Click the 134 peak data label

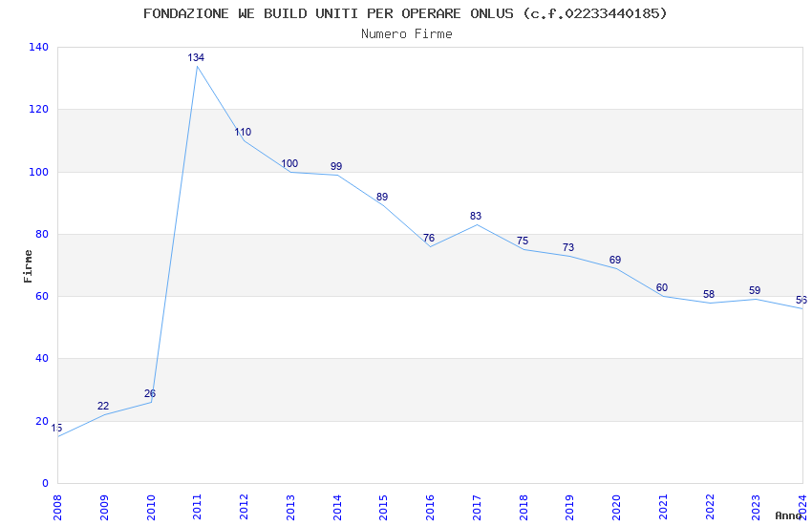point(196,57)
